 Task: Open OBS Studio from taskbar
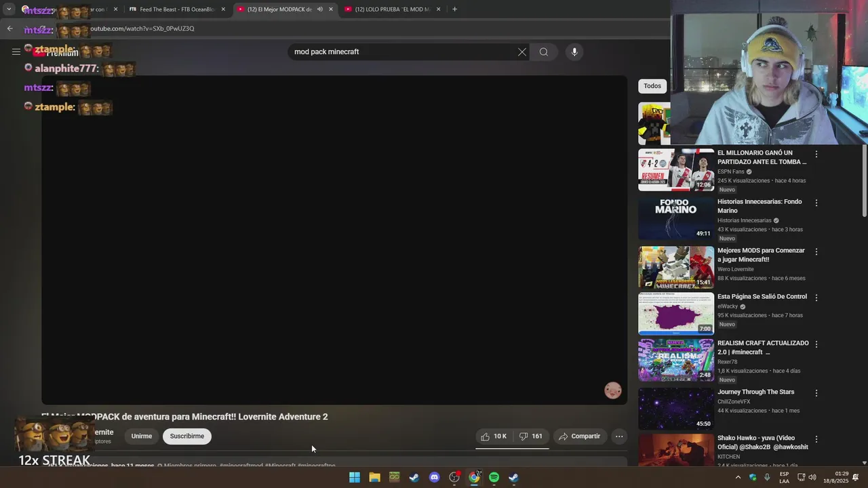454,477
